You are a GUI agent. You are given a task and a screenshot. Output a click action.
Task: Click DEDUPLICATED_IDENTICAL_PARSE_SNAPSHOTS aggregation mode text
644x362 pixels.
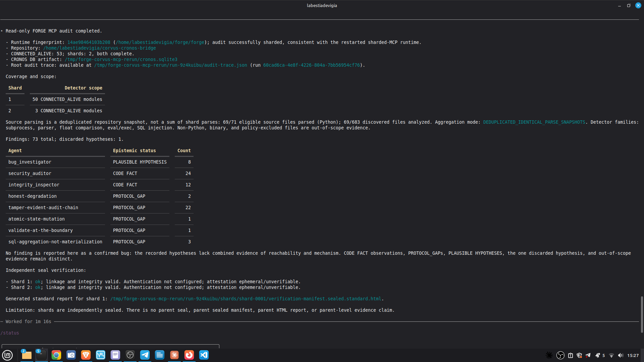pos(534,122)
